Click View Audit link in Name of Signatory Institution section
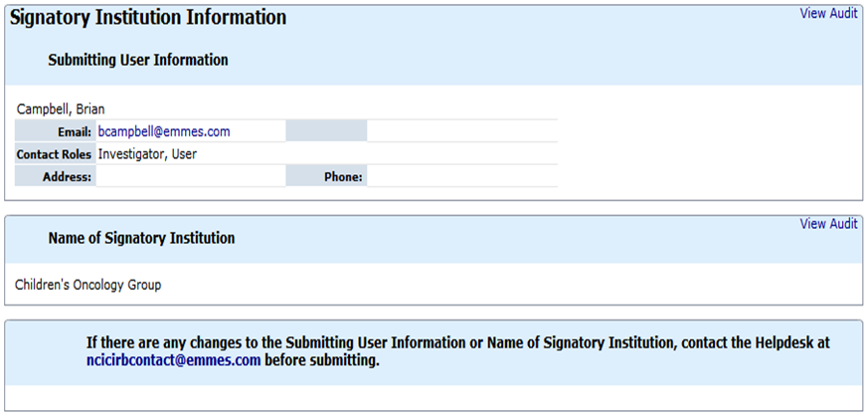Screen dimensions: 868x416 pyautogui.click(x=828, y=224)
